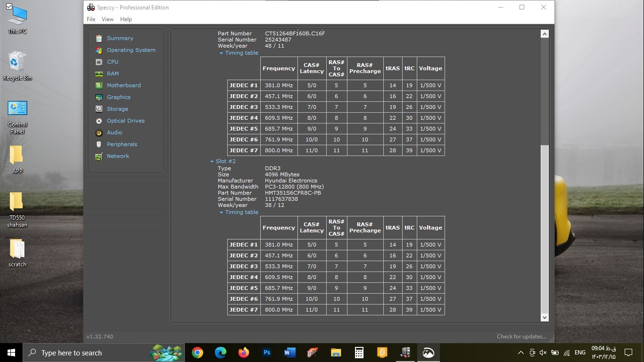The image size is (644, 362).
Task: Open the Summary section icon
Action: 99,38
